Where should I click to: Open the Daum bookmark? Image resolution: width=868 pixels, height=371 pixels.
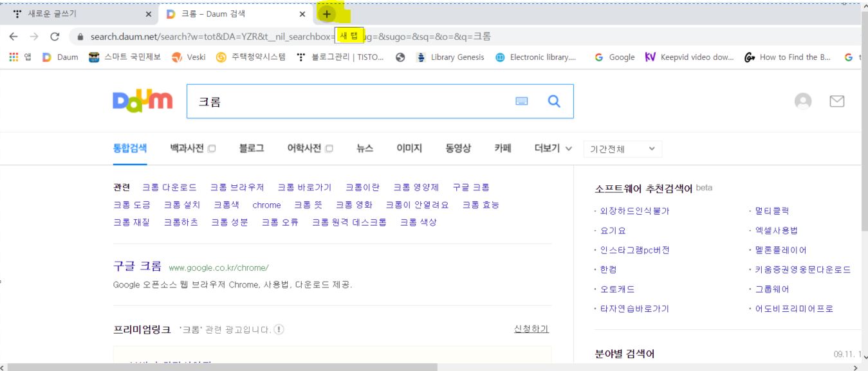[60, 57]
